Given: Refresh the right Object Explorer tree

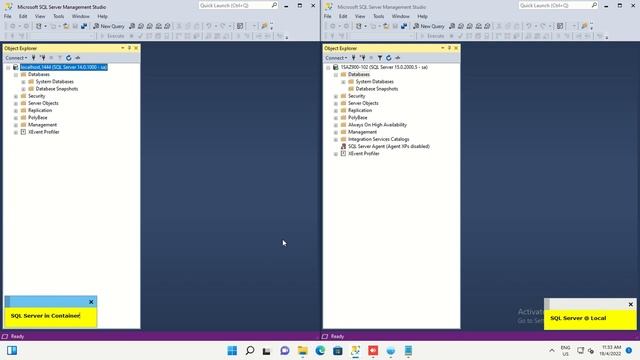Looking at the screenshot, I should (389, 58).
